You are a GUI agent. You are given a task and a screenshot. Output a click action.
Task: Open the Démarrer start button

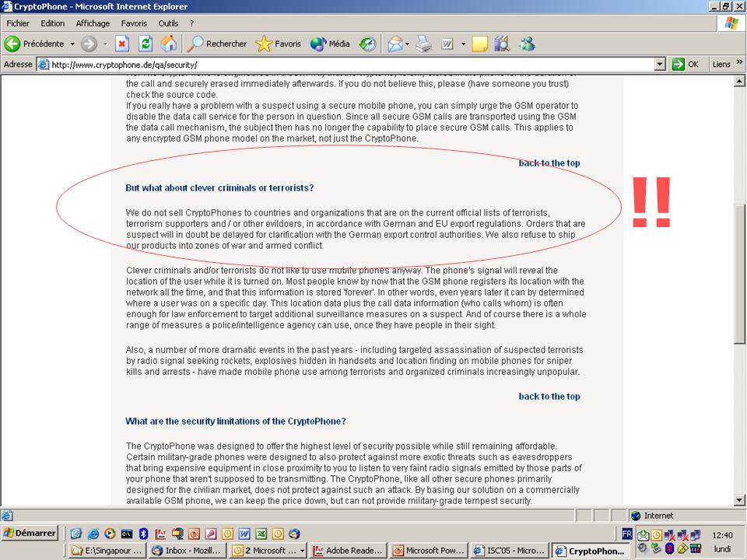(x=30, y=533)
